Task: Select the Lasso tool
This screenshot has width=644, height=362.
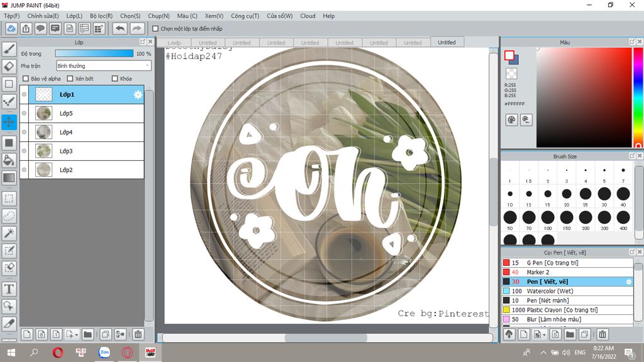Action: [9, 216]
